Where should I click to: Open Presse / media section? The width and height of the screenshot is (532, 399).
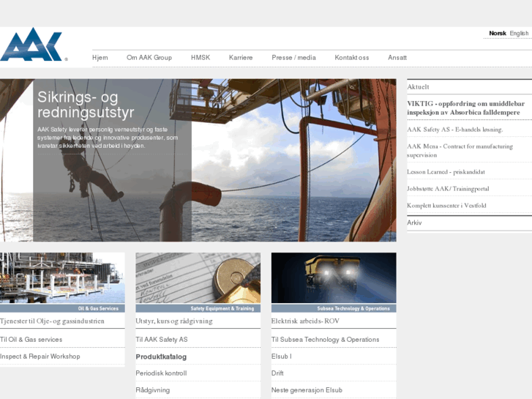tap(293, 58)
